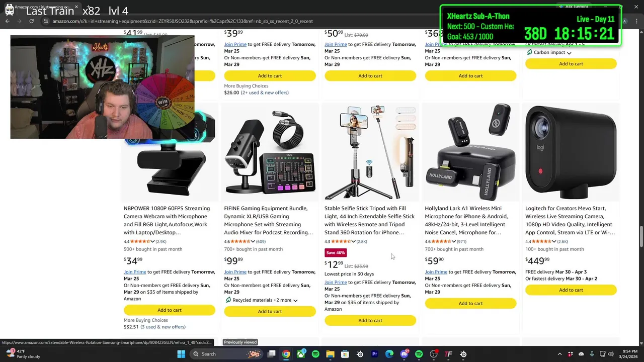Expand Carbon impact details dropdown

[x=569, y=53]
